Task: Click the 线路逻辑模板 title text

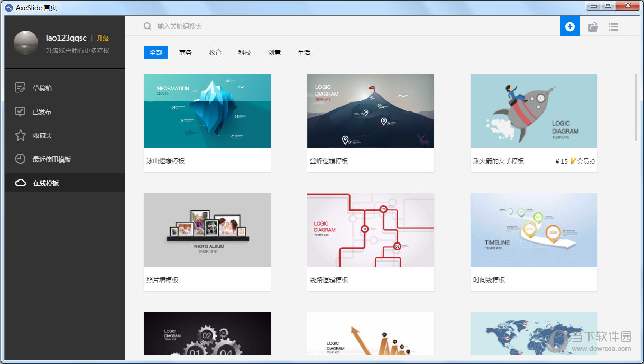Action: [329, 280]
